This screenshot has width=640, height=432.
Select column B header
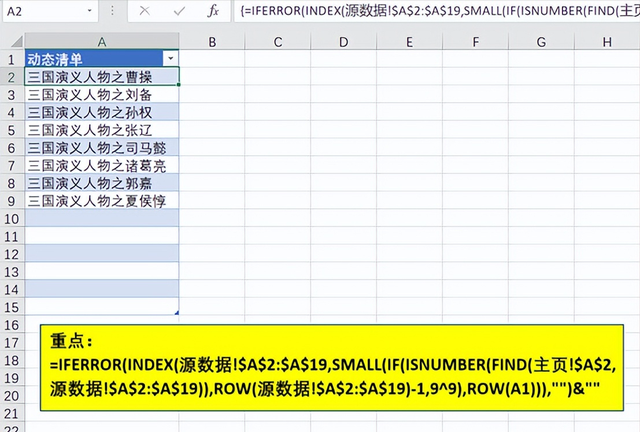212,42
